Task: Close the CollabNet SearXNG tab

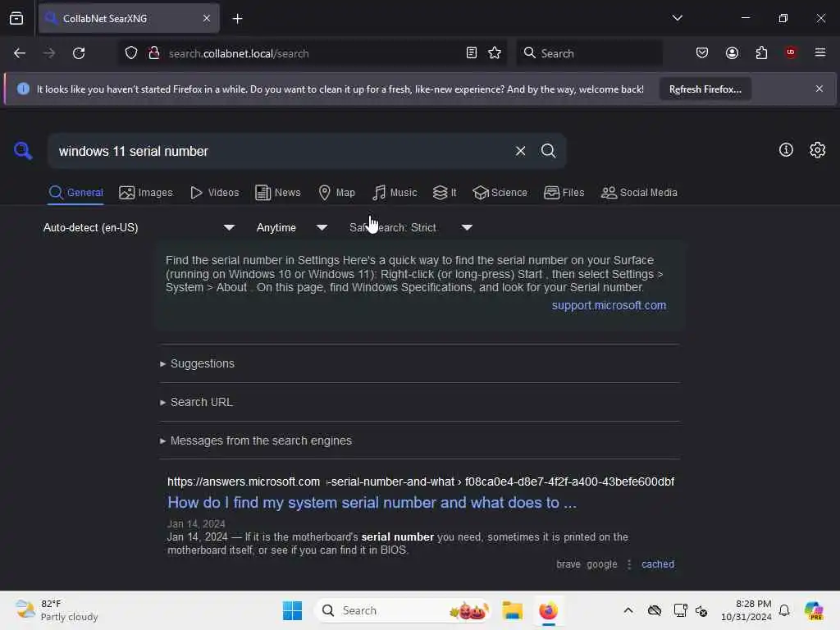Action: click(x=207, y=18)
